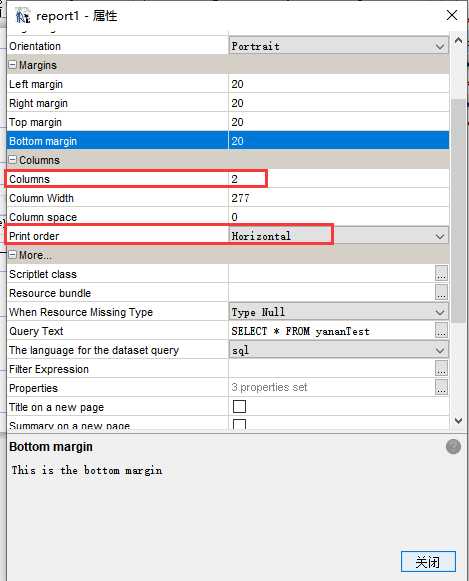Open Filter Expression ellipsis button
The height and width of the screenshot is (581, 469).
(x=441, y=369)
